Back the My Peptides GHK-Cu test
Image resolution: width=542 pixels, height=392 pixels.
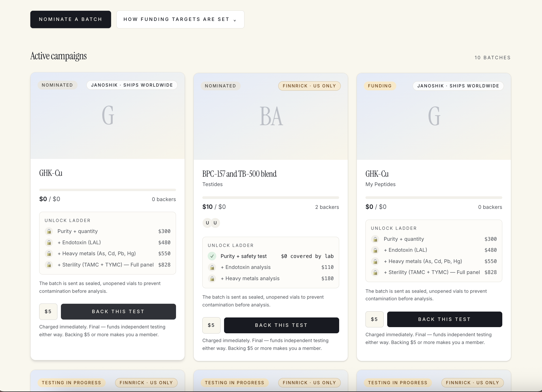(x=445, y=319)
